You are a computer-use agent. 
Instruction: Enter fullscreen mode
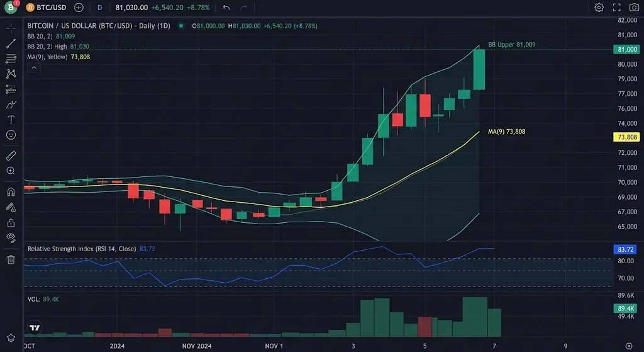click(x=616, y=8)
